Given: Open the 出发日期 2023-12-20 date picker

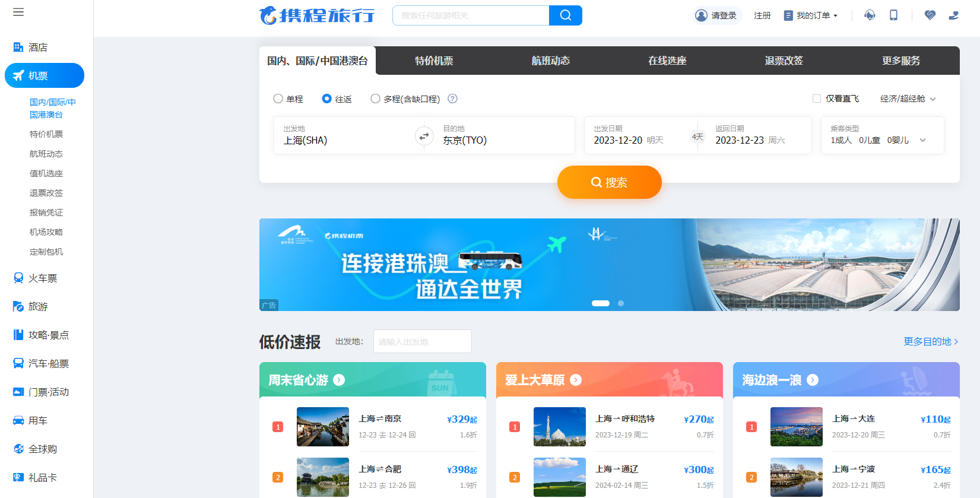Looking at the screenshot, I should (x=638, y=135).
